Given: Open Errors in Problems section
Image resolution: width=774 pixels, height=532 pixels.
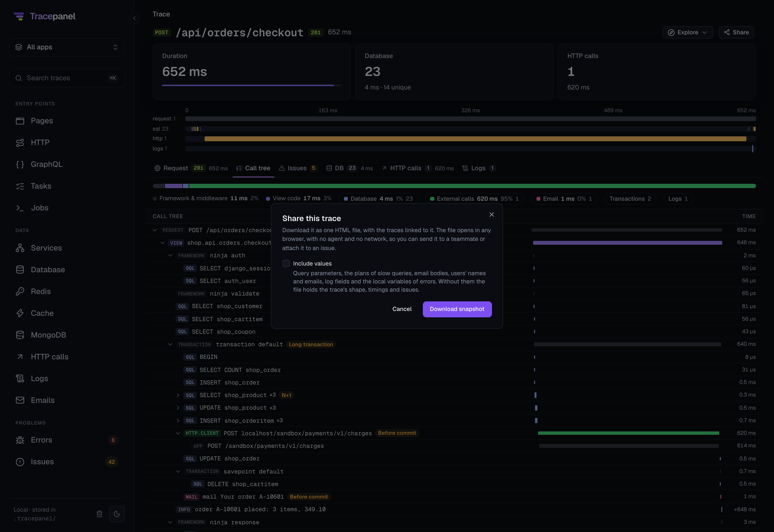Looking at the screenshot, I should point(67,440).
